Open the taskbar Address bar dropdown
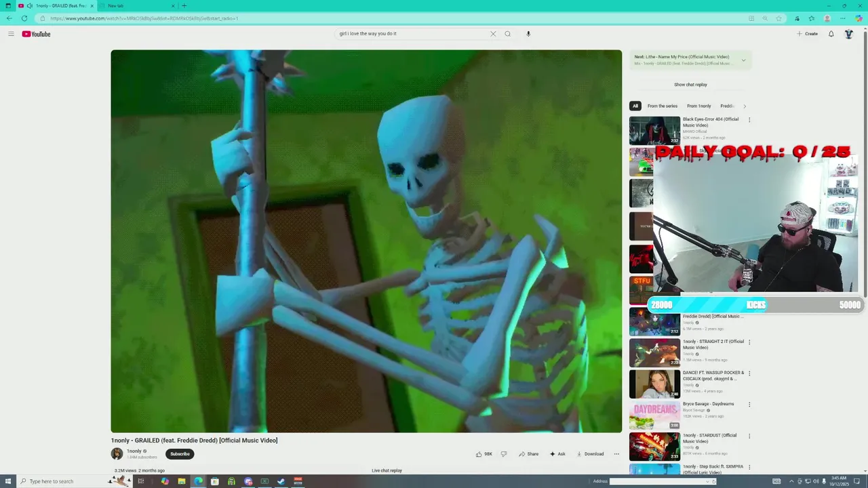The height and width of the screenshot is (488, 868). click(x=707, y=481)
